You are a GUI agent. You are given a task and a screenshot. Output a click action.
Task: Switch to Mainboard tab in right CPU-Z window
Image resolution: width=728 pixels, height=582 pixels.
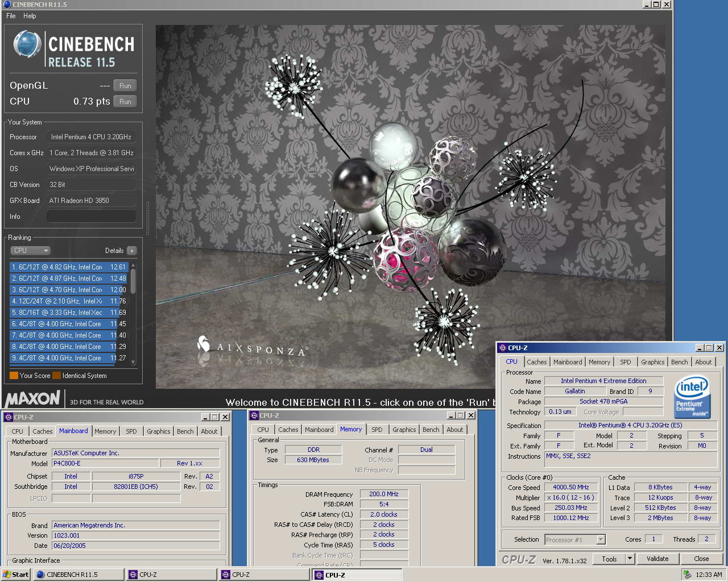(568, 362)
